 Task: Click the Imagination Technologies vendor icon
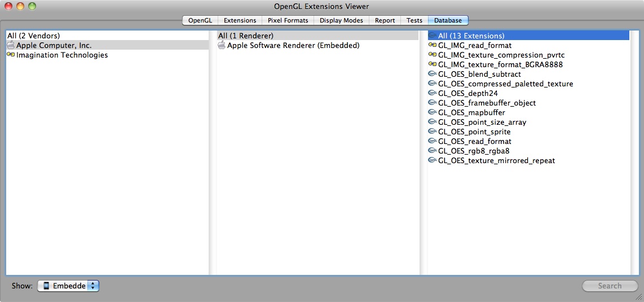pos(11,55)
